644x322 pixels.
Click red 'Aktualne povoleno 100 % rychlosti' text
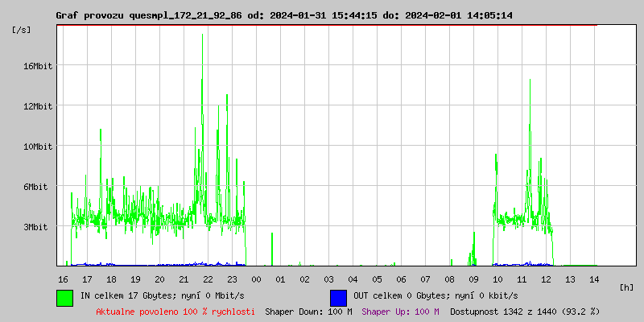click(x=175, y=312)
